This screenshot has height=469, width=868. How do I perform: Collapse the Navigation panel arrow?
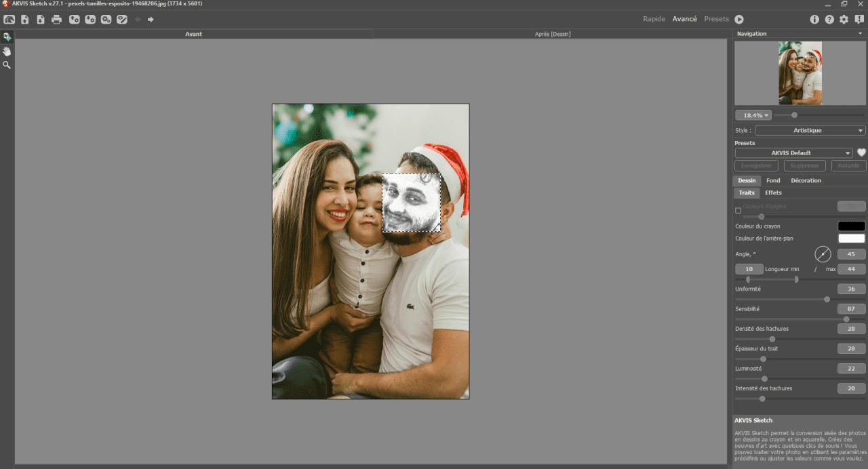[860, 33]
